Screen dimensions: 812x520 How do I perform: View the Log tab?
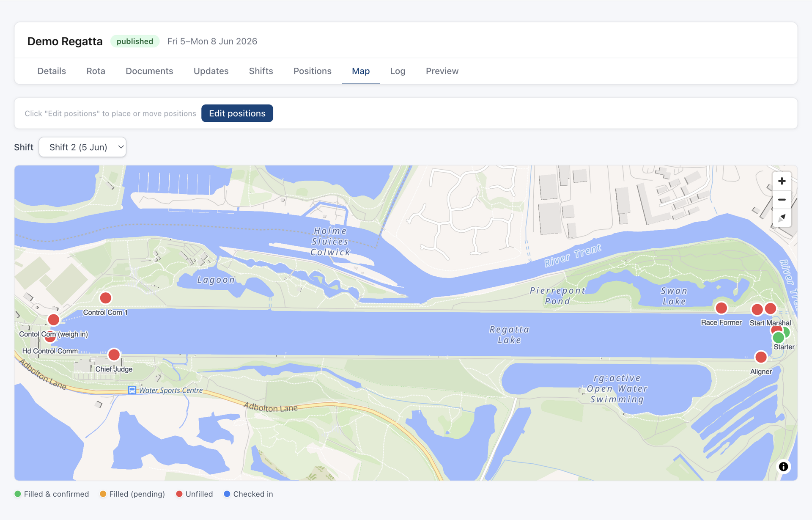click(x=398, y=71)
